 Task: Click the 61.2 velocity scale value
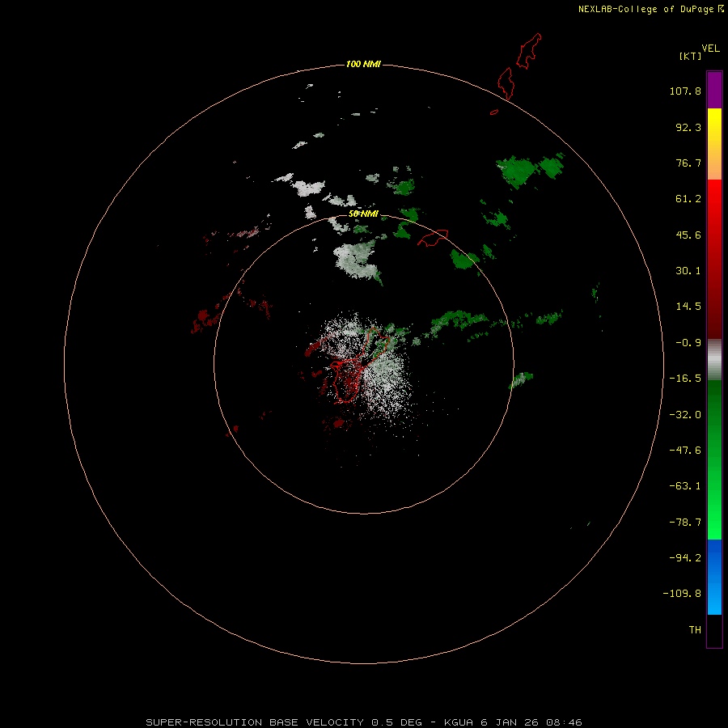point(688,199)
